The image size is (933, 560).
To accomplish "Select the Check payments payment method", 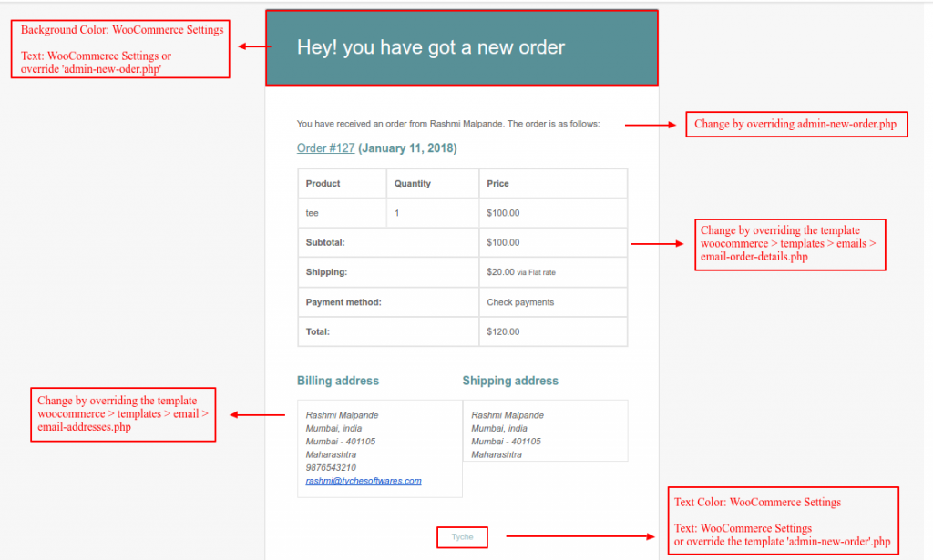I will click(521, 301).
